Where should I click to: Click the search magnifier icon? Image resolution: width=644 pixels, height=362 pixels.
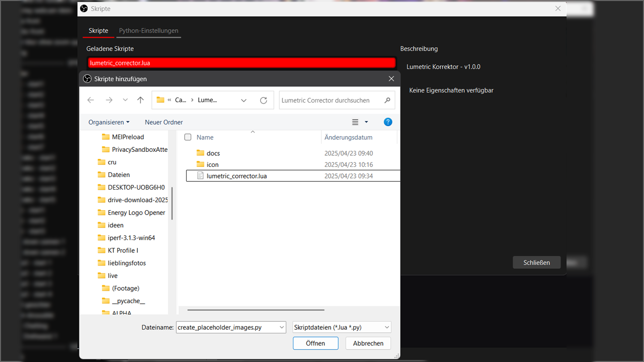coord(387,100)
